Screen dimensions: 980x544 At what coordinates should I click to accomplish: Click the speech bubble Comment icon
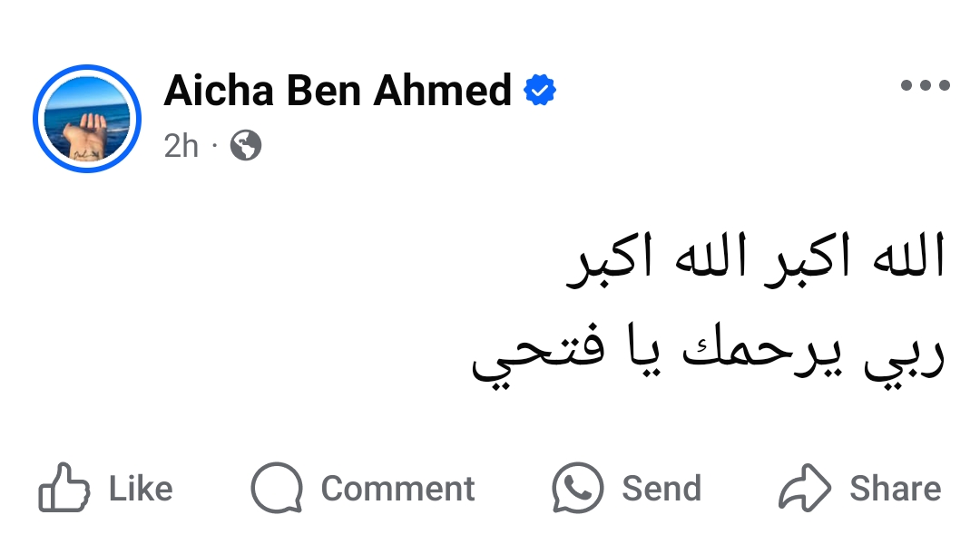(277, 488)
